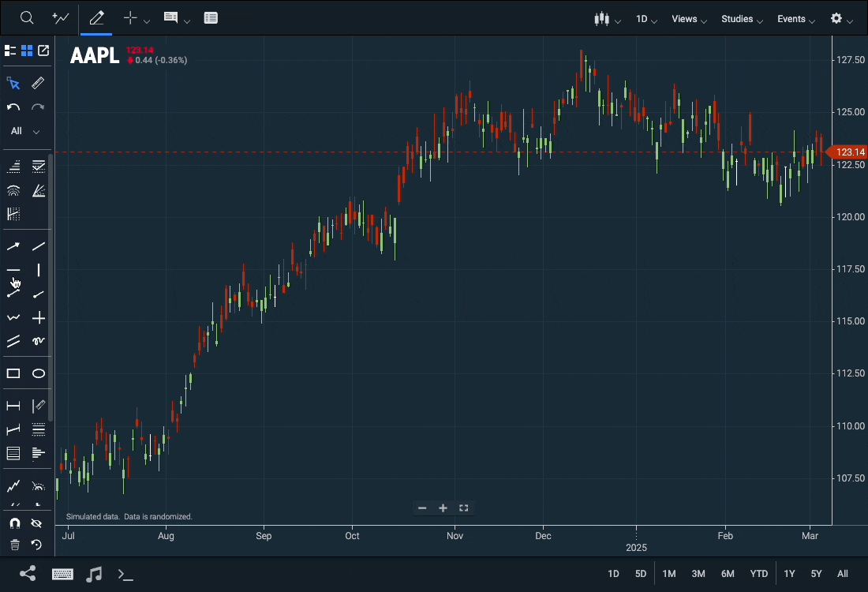Screen dimensions: 868x592
Task: Click the full screen chart icon
Action: coord(464,508)
